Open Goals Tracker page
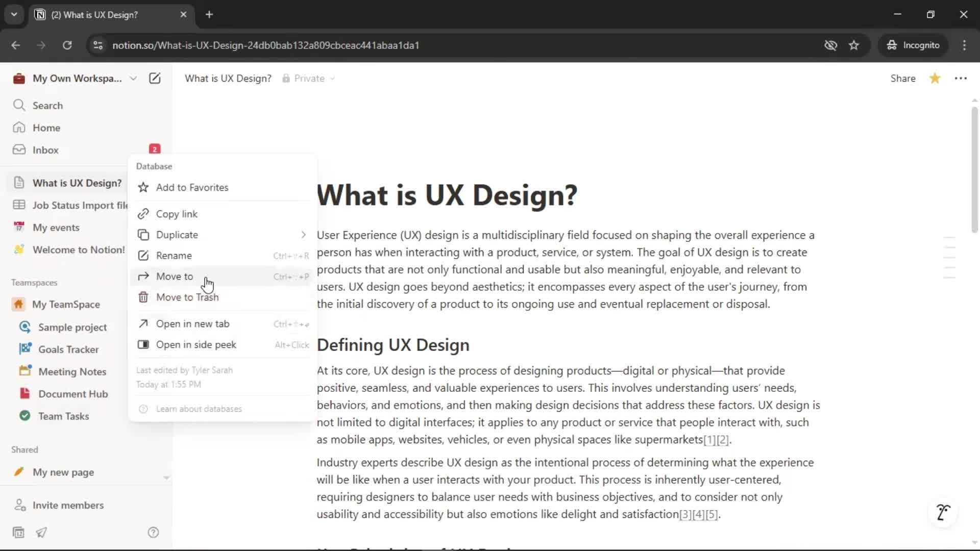 point(69,349)
